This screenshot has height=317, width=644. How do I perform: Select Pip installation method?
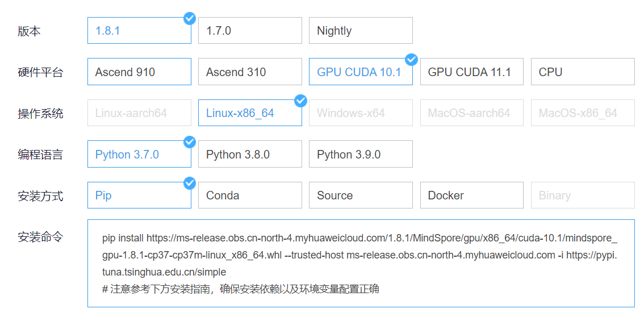(x=139, y=195)
